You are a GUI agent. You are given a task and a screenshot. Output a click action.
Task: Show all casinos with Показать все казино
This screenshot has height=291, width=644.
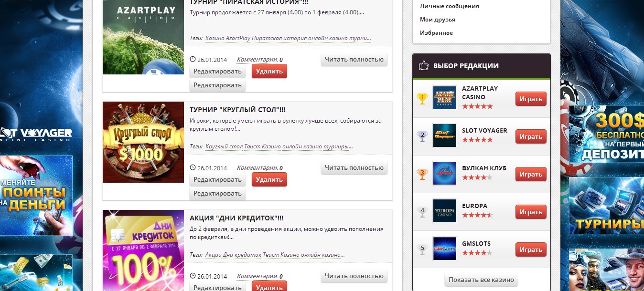481,280
